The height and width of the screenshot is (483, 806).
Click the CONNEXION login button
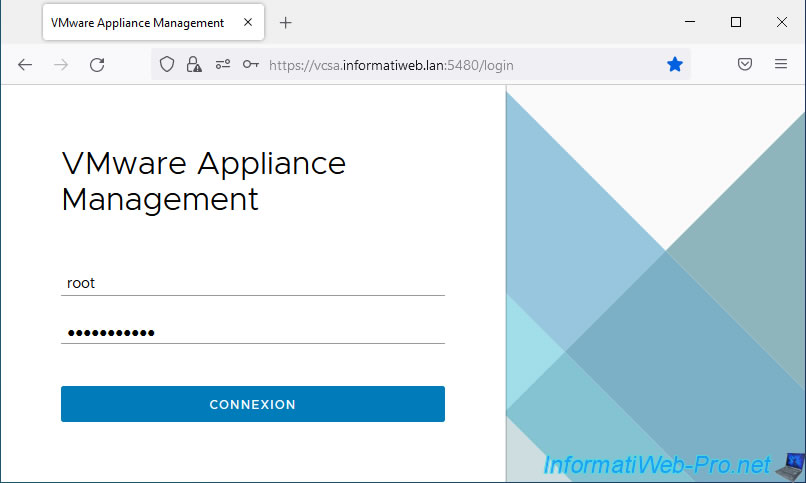pyautogui.click(x=253, y=404)
